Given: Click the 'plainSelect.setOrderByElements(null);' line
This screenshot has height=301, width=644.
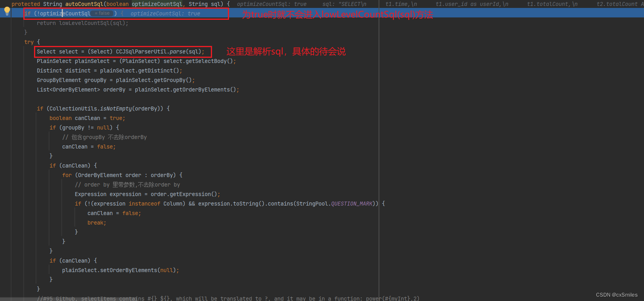Looking at the screenshot, I should click(121, 270).
